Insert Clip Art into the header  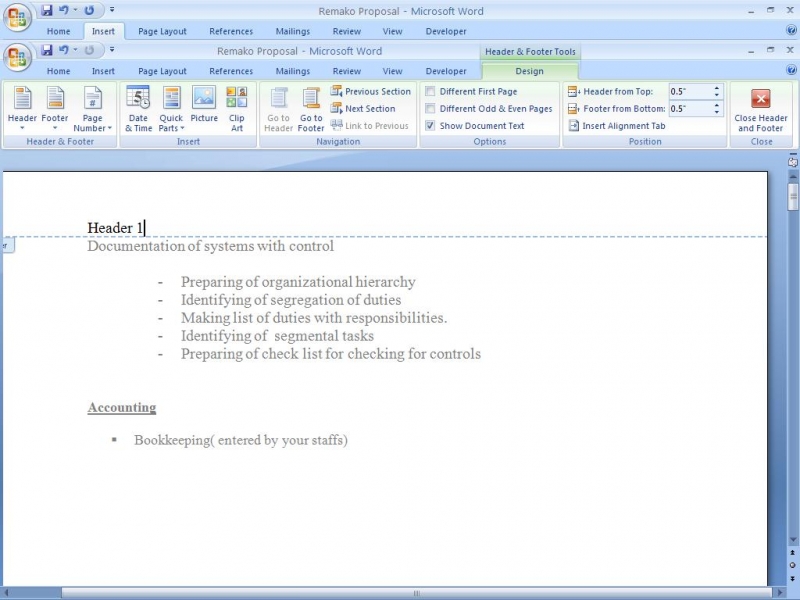tap(237, 109)
